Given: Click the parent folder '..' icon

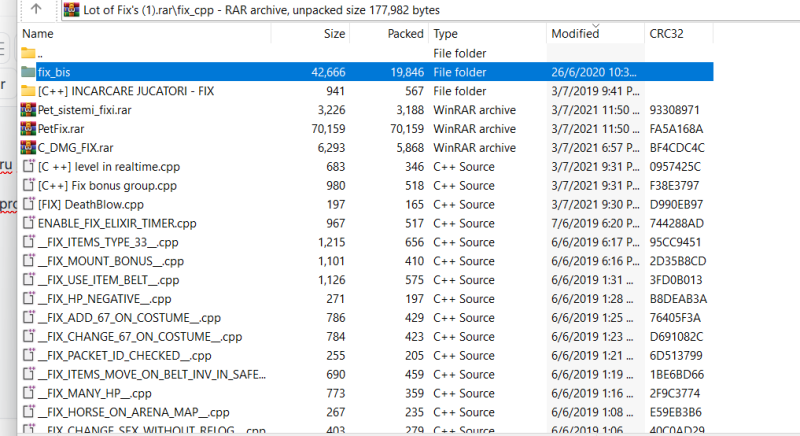Looking at the screenshot, I should (28, 53).
